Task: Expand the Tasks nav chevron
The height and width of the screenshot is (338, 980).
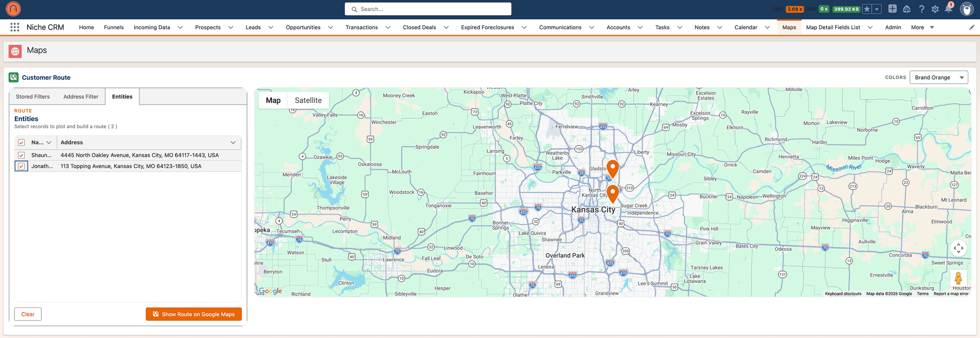Action: pyautogui.click(x=679, y=27)
